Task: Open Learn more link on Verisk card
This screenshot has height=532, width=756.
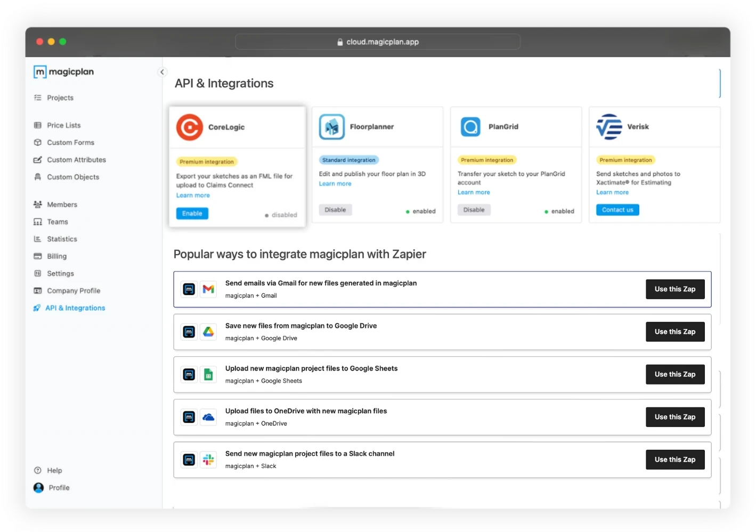Action: pos(612,192)
